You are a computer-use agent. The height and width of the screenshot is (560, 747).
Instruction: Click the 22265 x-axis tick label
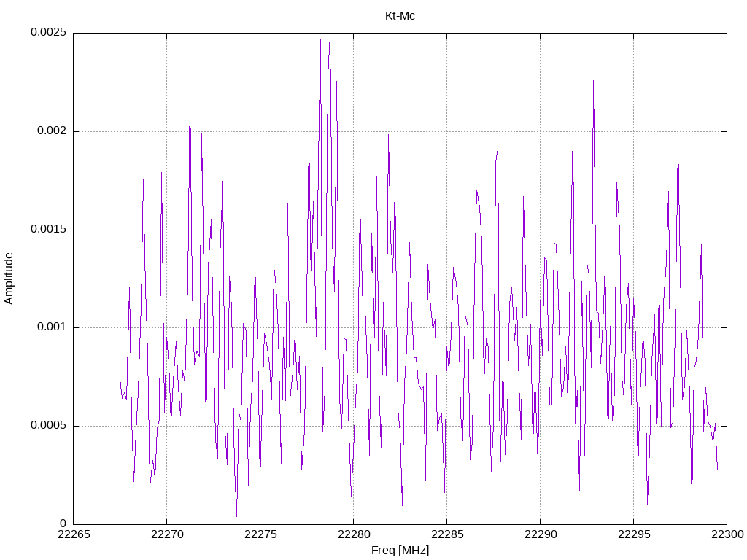74,534
